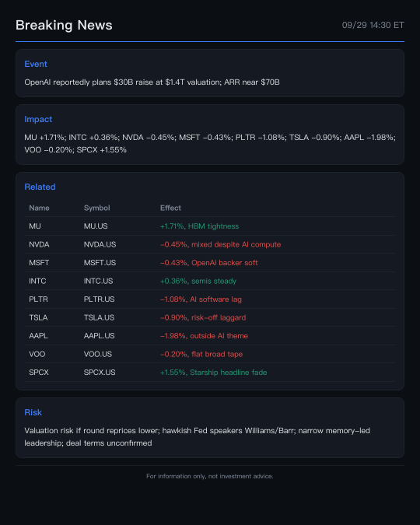Screen dimensions: 420x525
Task: Open the TSLA.US symbol
Action: pos(99,317)
